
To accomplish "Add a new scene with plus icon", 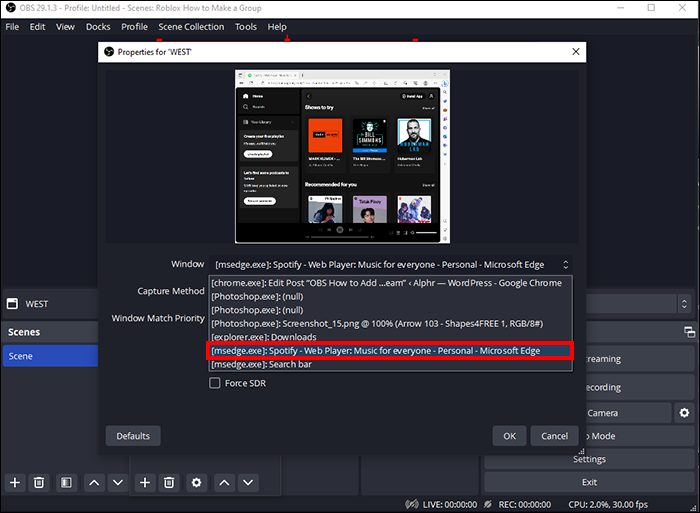I will [x=15, y=483].
